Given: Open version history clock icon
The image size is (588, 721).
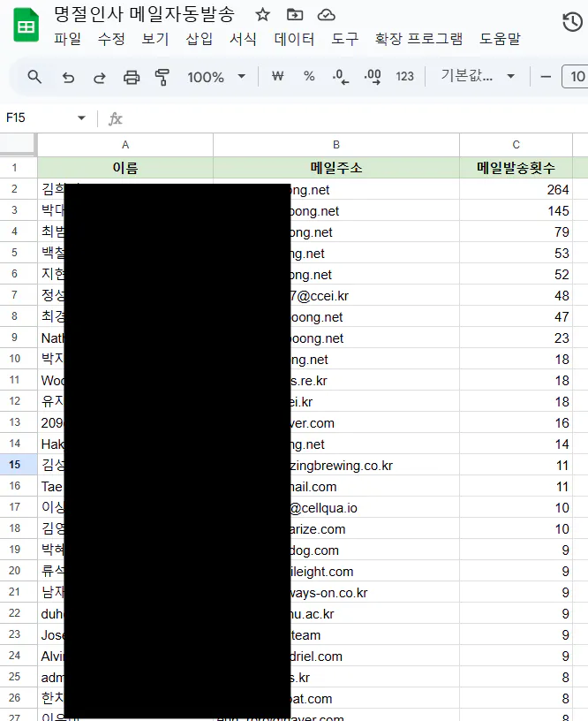Looking at the screenshot, I should pyautogui.click(x=572, y=21).
